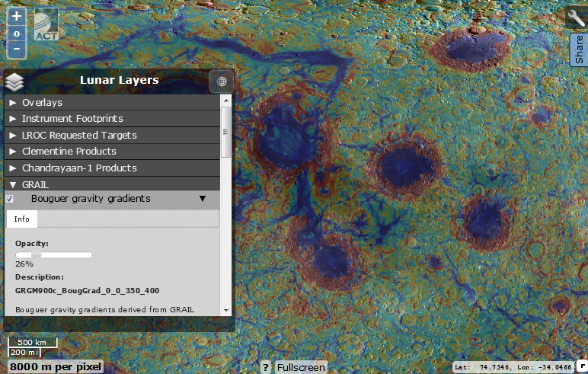Click the Lunar Layers panel title
This screenshot has width=588, height=374.
click(120, 80)
